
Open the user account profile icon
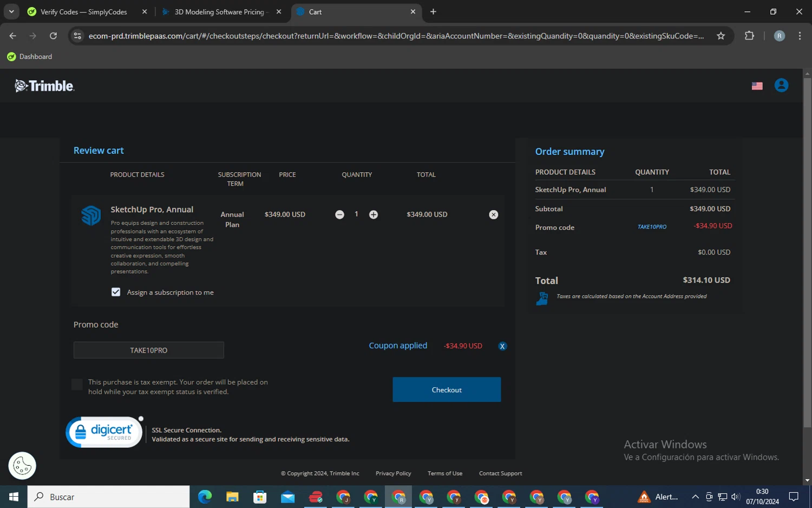click(781, 86)
